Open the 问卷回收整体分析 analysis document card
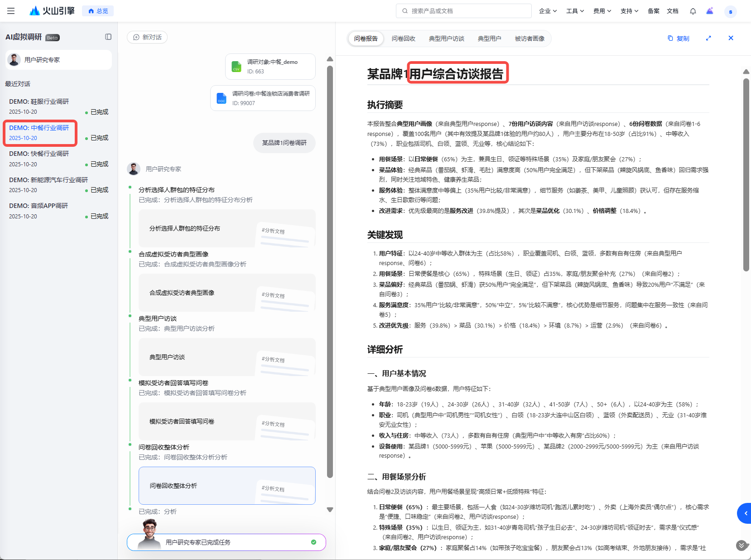This screenshot has width=751, height=560. click(x=227, y=486)
